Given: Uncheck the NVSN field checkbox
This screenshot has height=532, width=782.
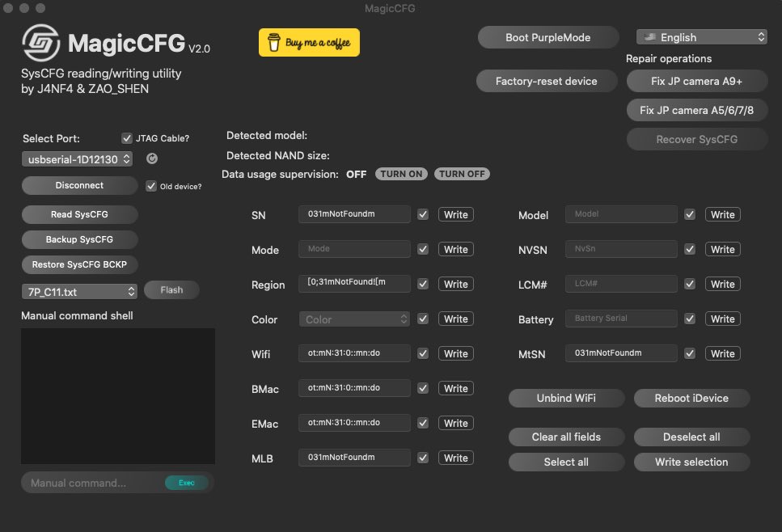Looking at the screenshot, I should click(690, 249).
